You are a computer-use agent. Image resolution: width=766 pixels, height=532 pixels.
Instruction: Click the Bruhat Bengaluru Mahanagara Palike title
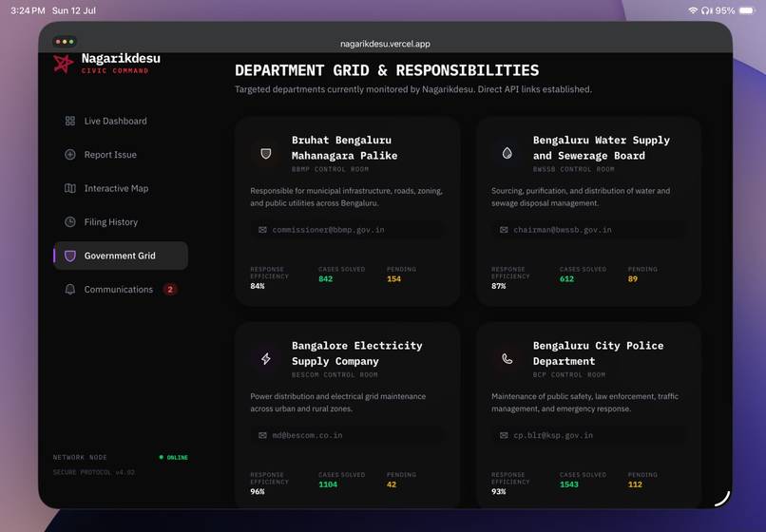(x=344, y=147)
